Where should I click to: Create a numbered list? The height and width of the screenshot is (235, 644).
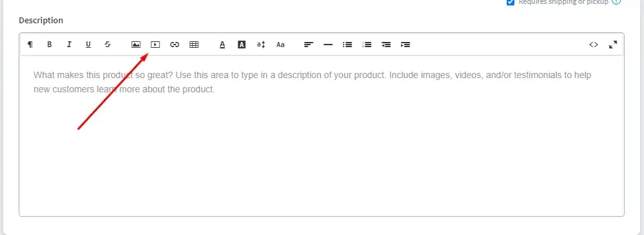(367, 45)
